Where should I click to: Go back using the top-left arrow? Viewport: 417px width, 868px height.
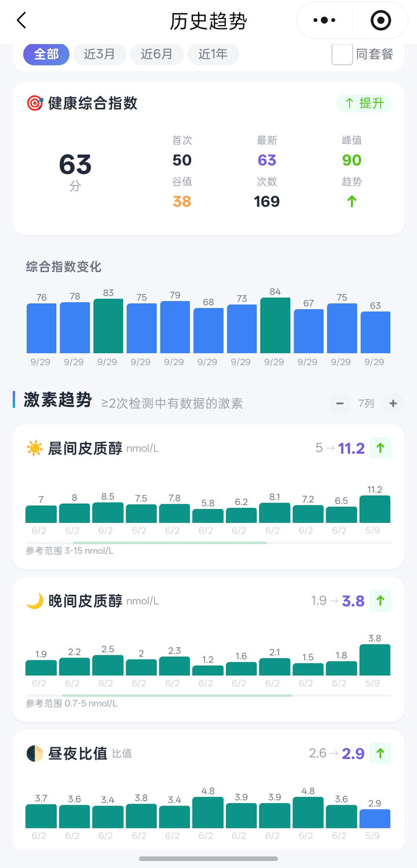pyautogui.click(x=21, y=21)
